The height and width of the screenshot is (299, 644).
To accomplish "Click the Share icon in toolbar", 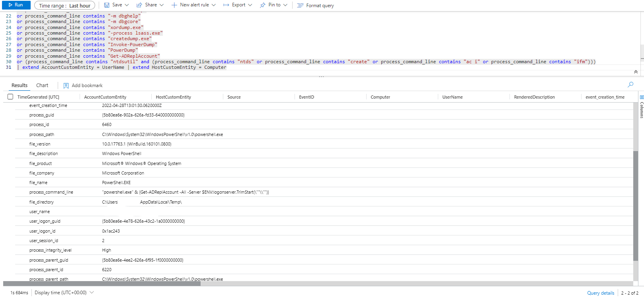I will tap(139, 5).
